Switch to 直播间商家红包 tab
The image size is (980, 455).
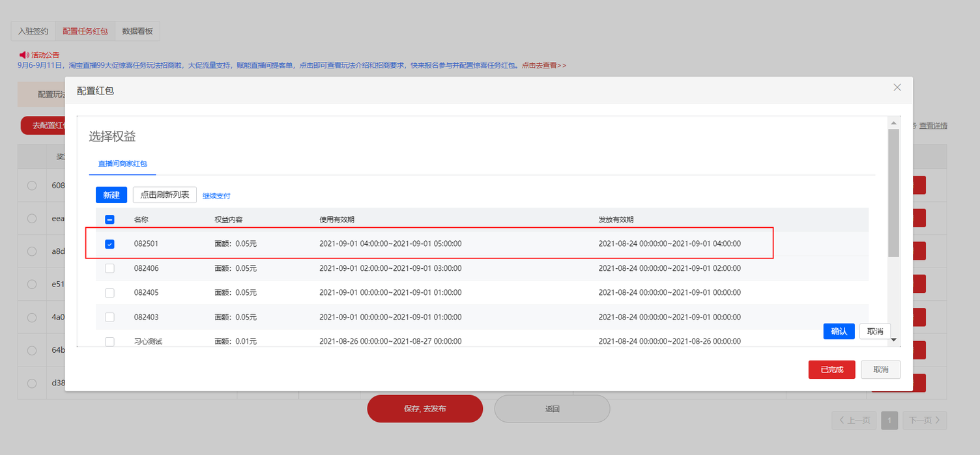click(x=122, y=163)
